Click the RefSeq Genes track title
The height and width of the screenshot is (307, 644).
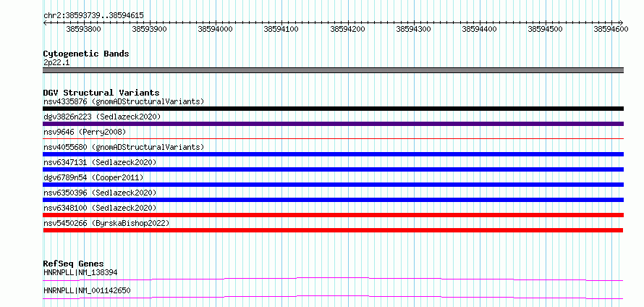click(x=74, y=264)
